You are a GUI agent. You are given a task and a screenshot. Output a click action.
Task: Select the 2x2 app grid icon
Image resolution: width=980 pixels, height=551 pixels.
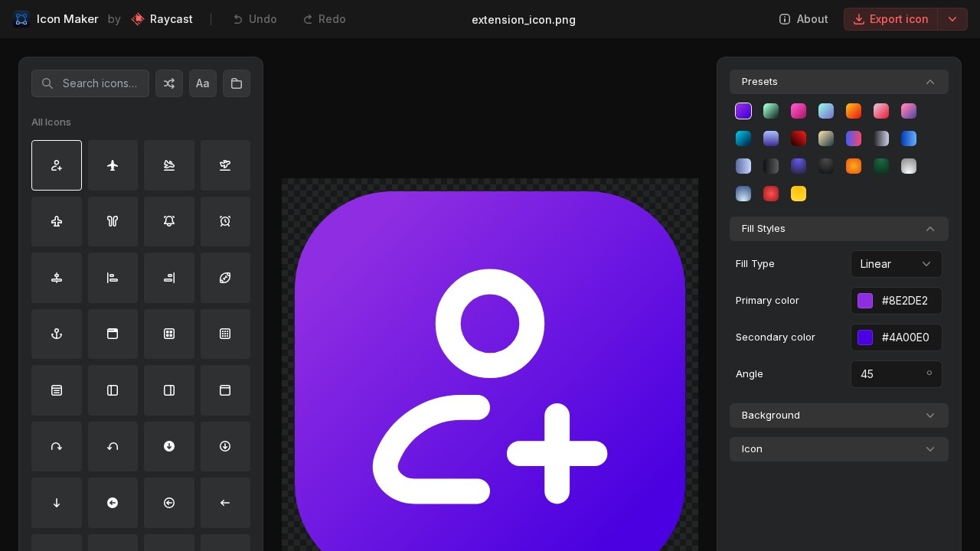pos(169,334)
